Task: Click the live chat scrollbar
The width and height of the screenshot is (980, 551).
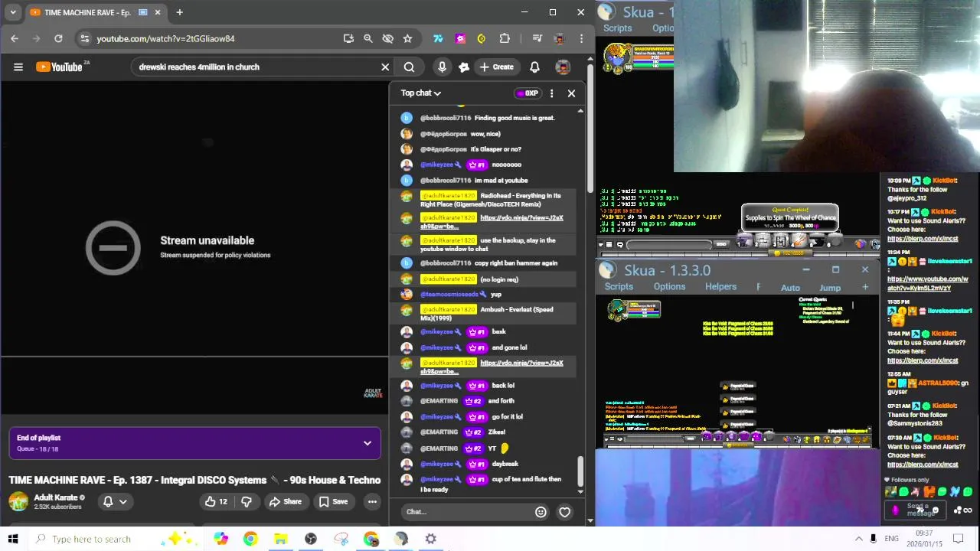Action: (580, 471)
